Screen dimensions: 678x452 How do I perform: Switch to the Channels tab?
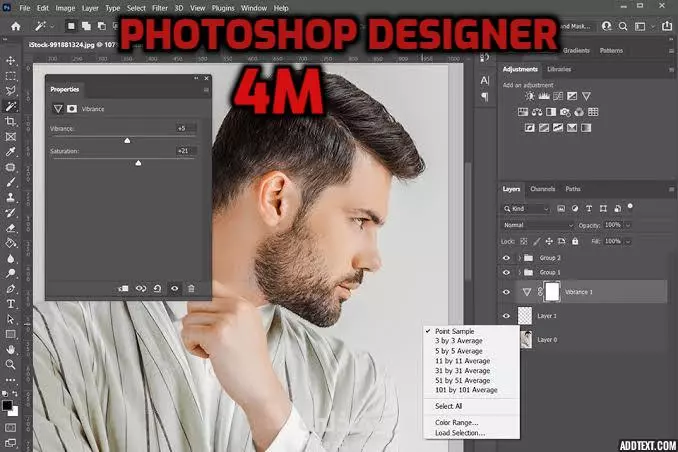[542, 189]
